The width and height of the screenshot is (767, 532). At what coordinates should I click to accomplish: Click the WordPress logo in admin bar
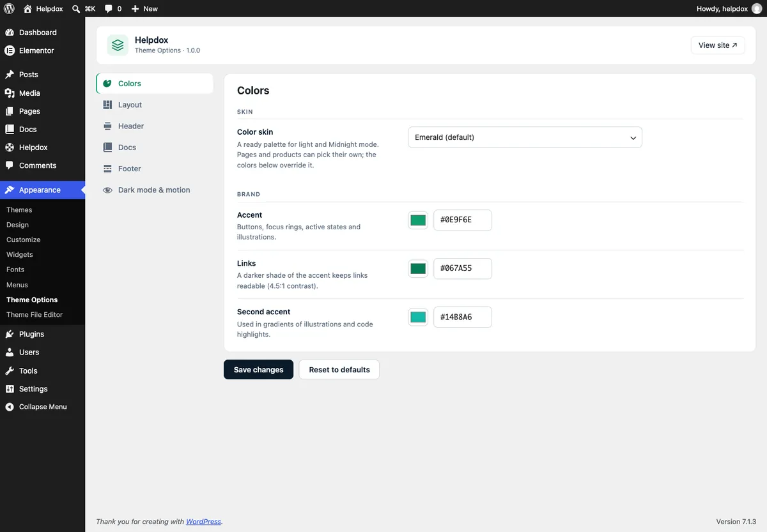point(9,9)
